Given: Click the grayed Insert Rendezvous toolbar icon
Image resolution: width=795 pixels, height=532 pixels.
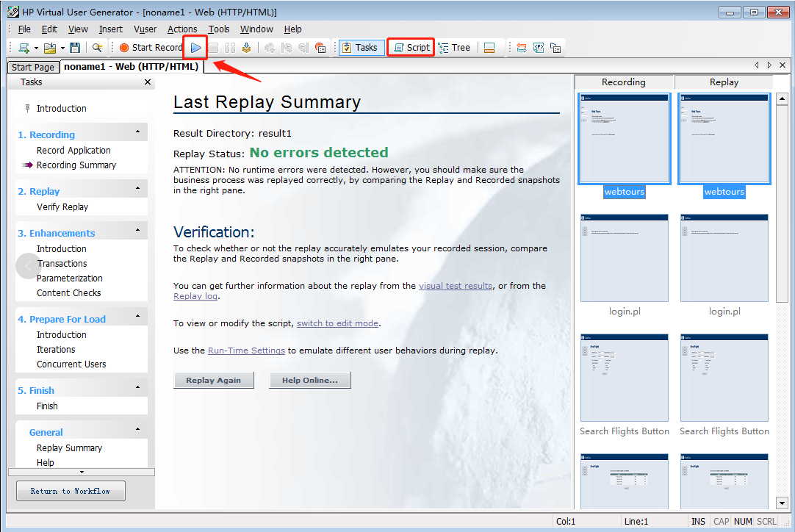Looking at the screenshot, I should [303, 48].
